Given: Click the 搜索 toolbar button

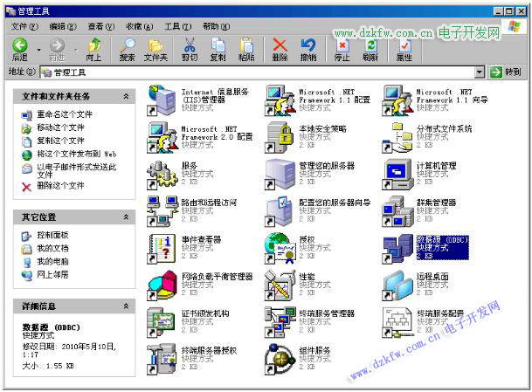Looking at the screenshot, I should tap(127, 50).
